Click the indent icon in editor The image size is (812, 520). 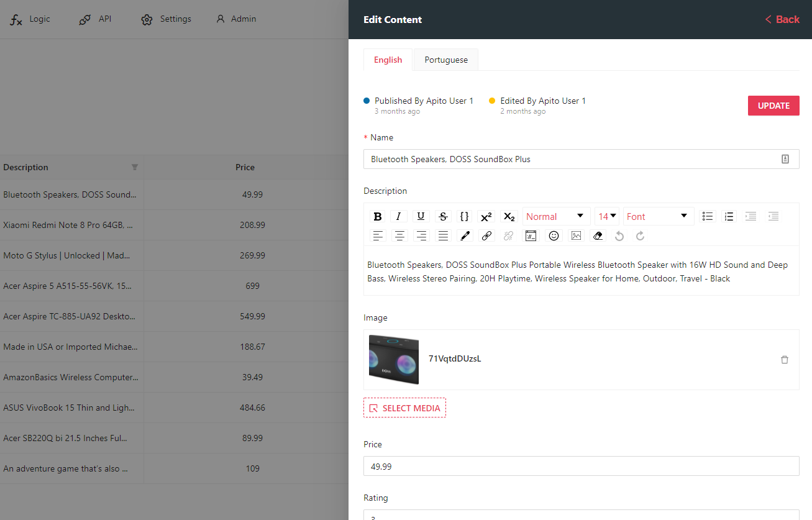tap(751, 216)
